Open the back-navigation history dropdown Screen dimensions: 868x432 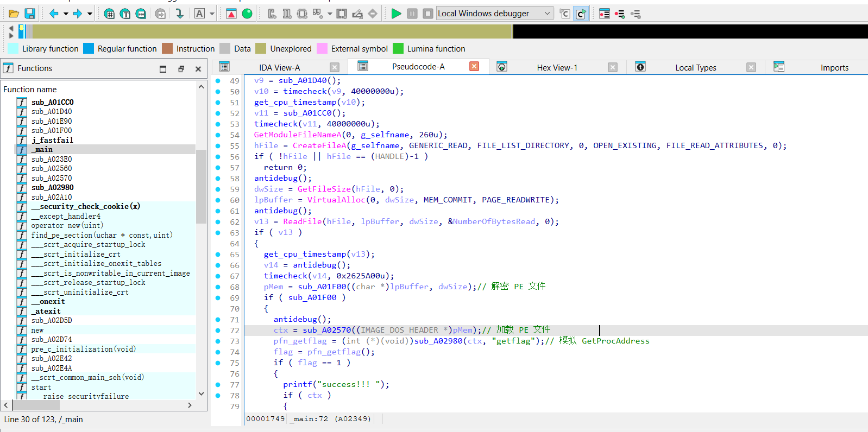coord(66,14)
